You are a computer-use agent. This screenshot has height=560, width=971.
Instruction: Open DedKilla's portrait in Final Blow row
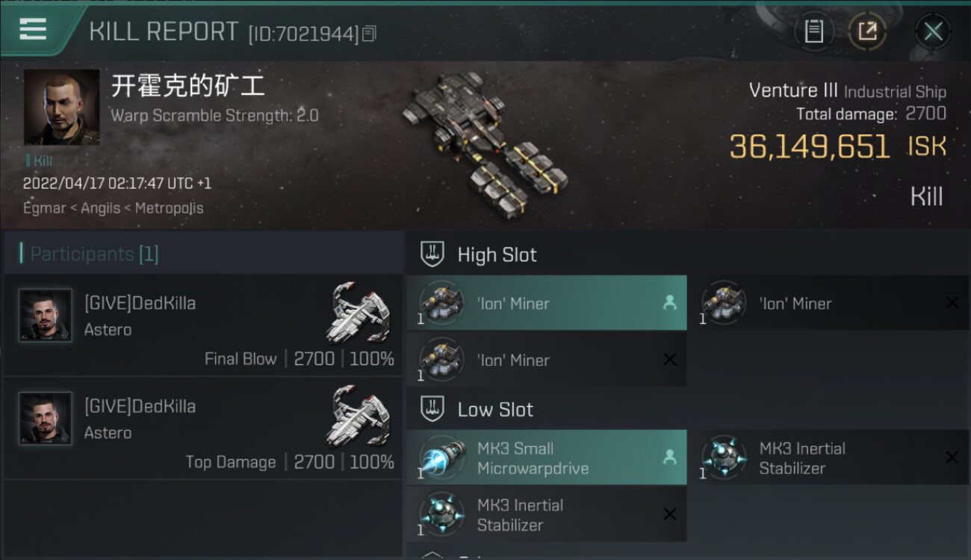pos(46,315)
